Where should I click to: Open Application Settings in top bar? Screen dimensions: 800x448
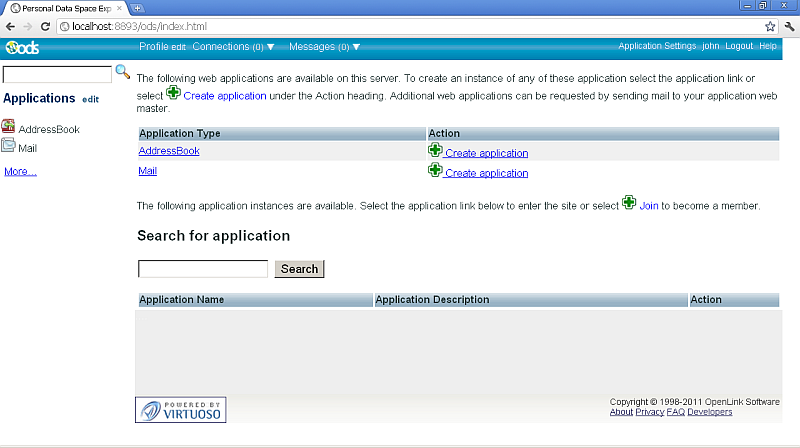(x=657, y=46)
